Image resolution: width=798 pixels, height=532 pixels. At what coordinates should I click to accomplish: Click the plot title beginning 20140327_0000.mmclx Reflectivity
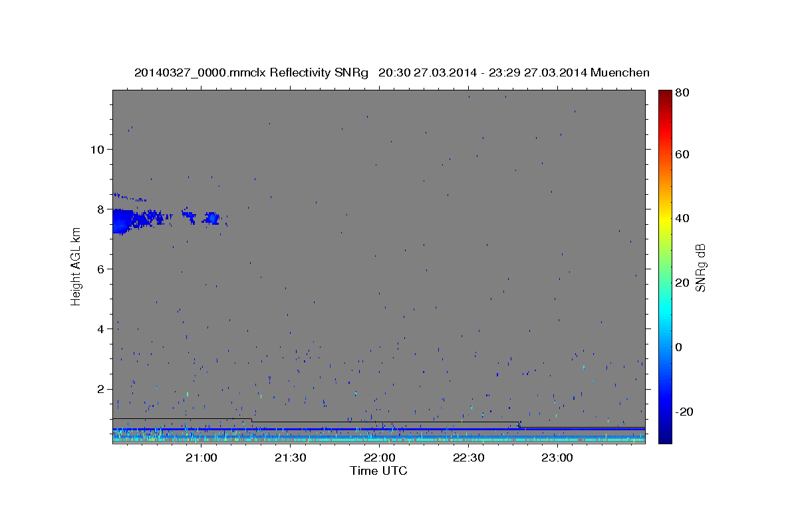point(392,72)
